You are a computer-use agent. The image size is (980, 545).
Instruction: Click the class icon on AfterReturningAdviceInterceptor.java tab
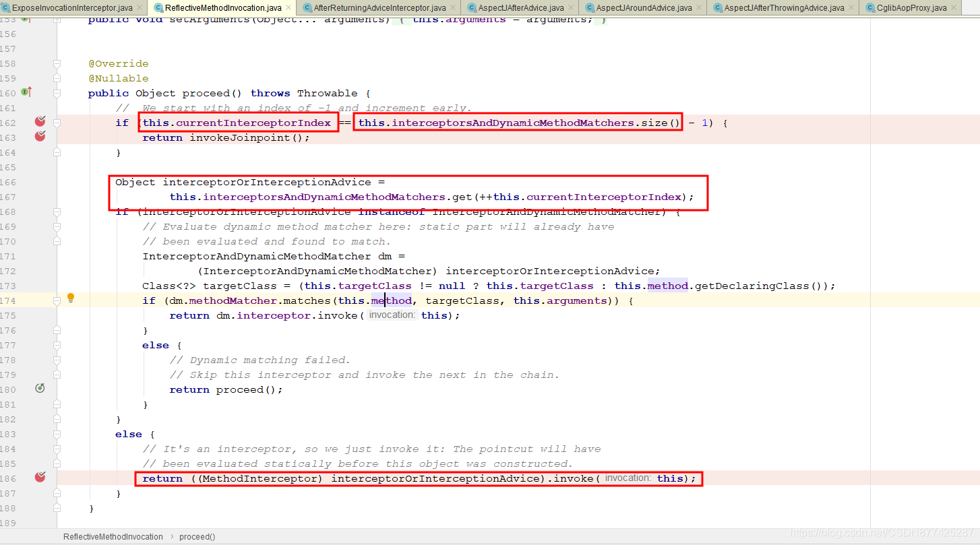pyautogui.click(x=307, y=8)
